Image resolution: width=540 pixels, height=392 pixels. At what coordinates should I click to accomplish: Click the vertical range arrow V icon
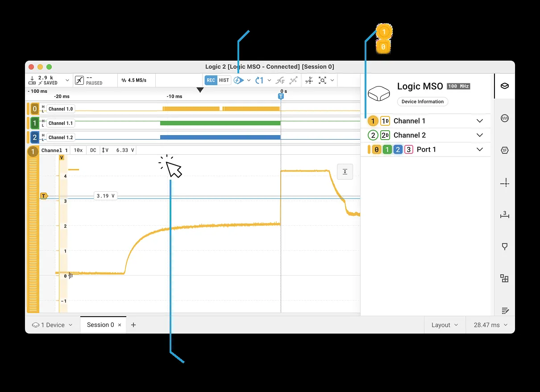click(105, 150)
